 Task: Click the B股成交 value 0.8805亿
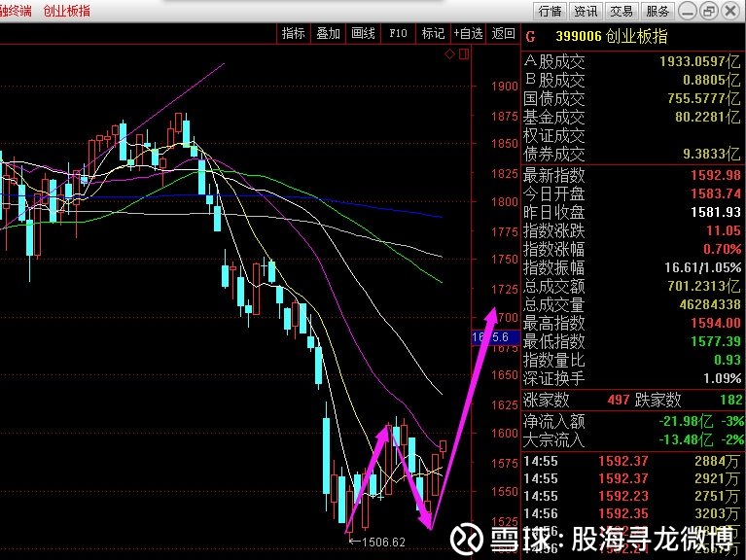click(711, 80)
